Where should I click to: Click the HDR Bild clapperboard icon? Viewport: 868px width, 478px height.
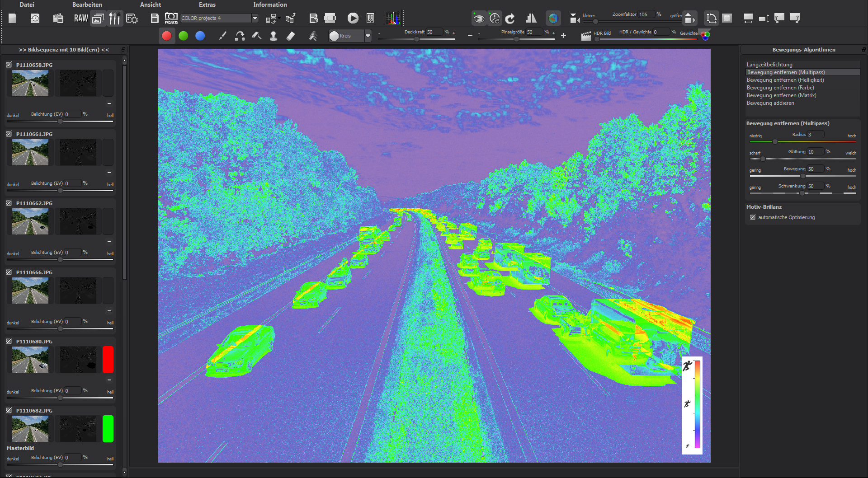point(586,36)
